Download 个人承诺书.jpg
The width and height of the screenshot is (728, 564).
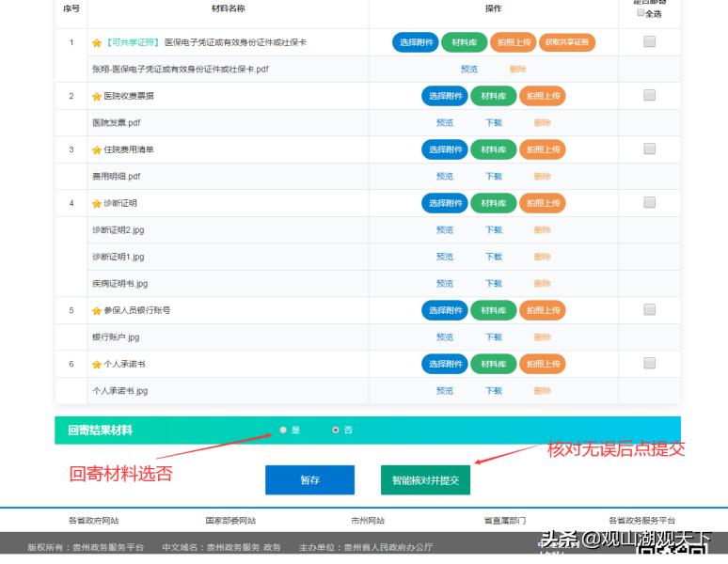(494, 390)
